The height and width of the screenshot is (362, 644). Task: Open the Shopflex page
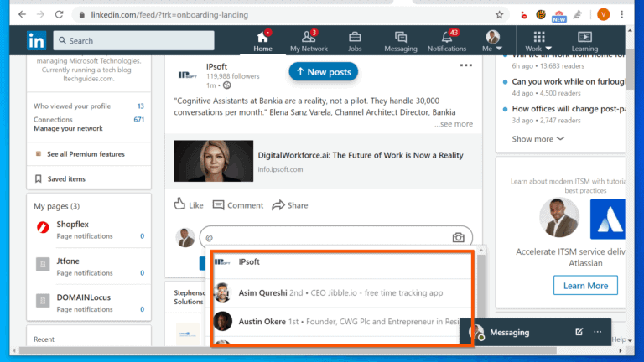coord(72,224)
